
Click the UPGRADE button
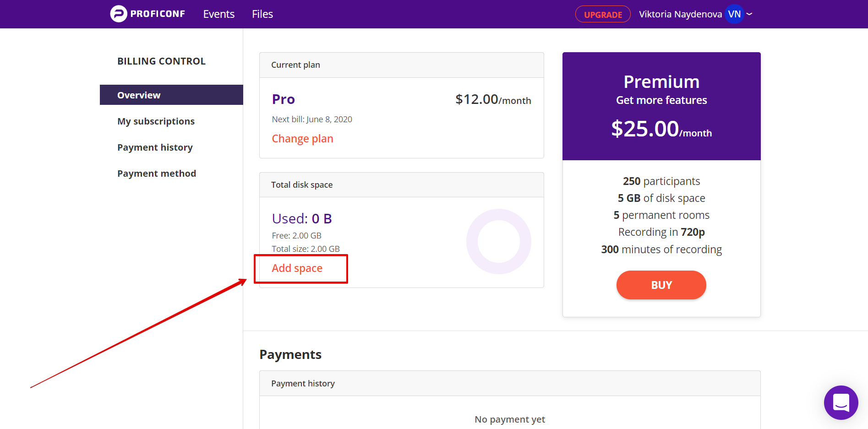pos(603,14)
